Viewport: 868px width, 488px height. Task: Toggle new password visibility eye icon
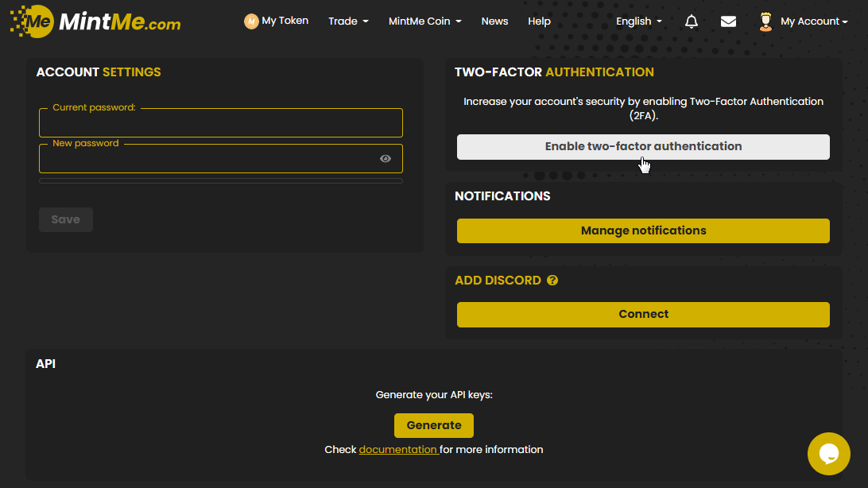(386, 159)
